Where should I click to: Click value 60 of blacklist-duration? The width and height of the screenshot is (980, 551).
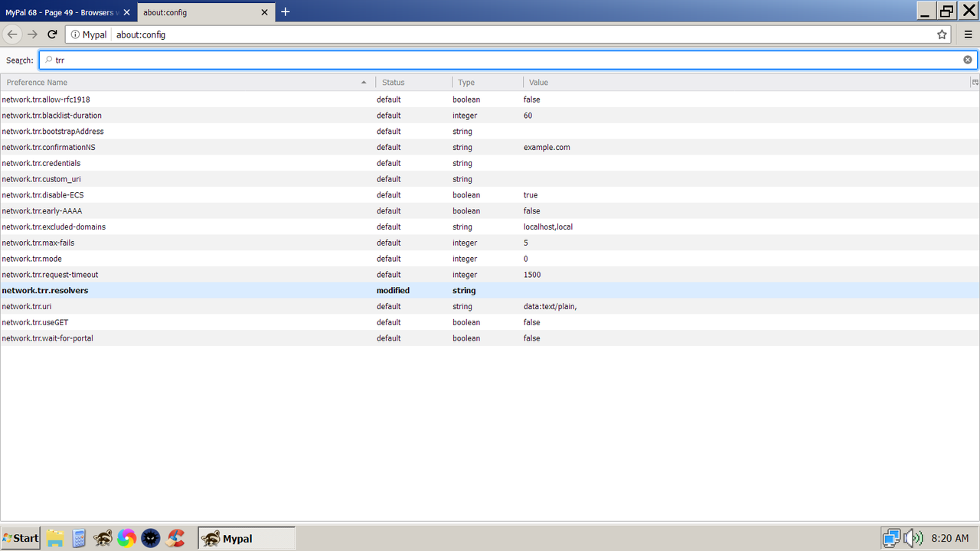pyautogui.click(x=528, y=116)
